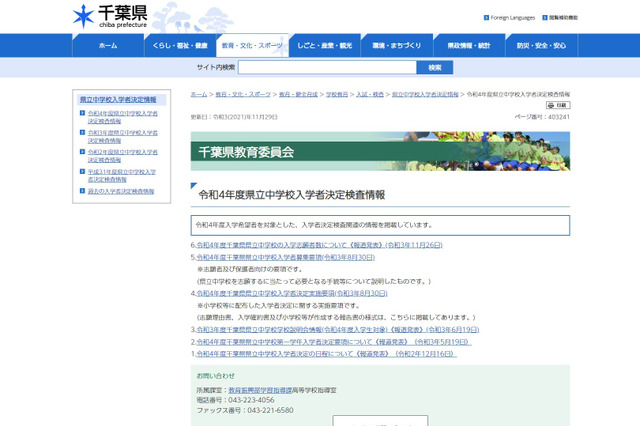Open the Foreign Languages link

pos(513,18)
